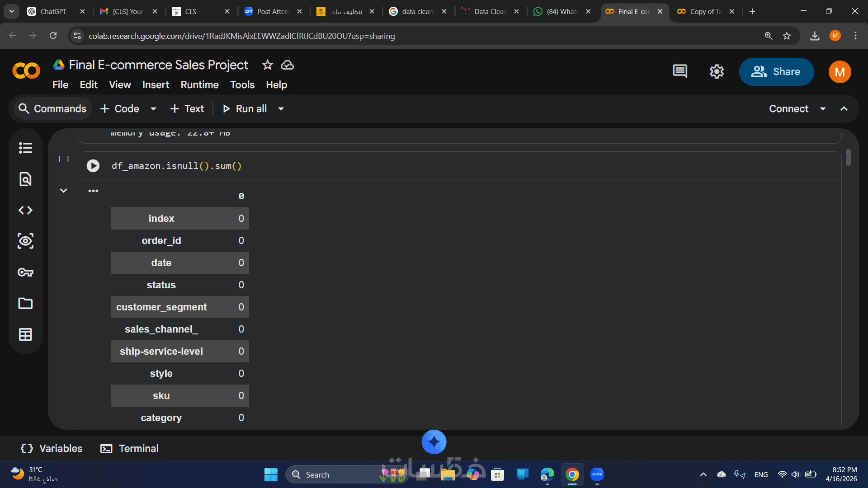Click the Share button

pos(776,71)
